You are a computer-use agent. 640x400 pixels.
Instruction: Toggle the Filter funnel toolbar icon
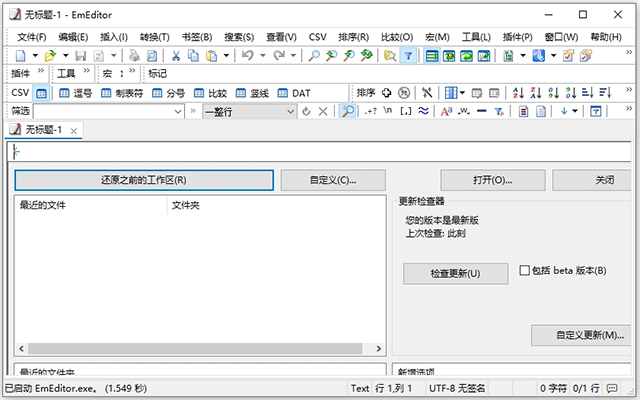click(408, 56)
